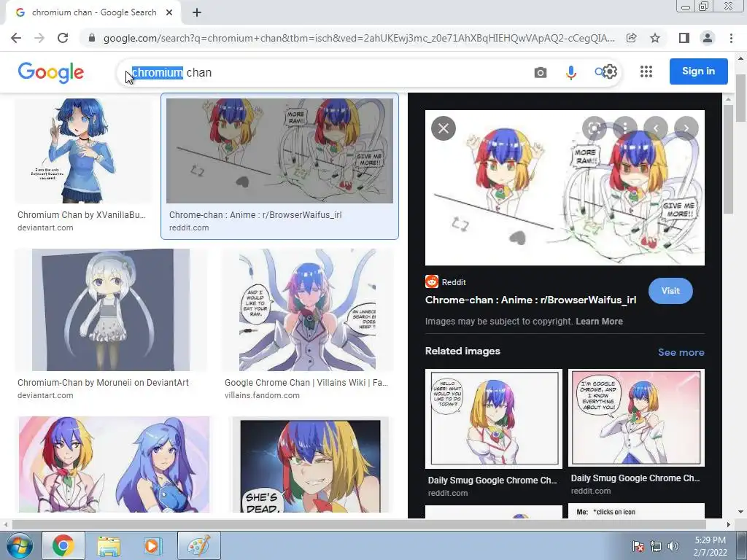
Task: Close the chromium chan tab
Action: (169, 13)
